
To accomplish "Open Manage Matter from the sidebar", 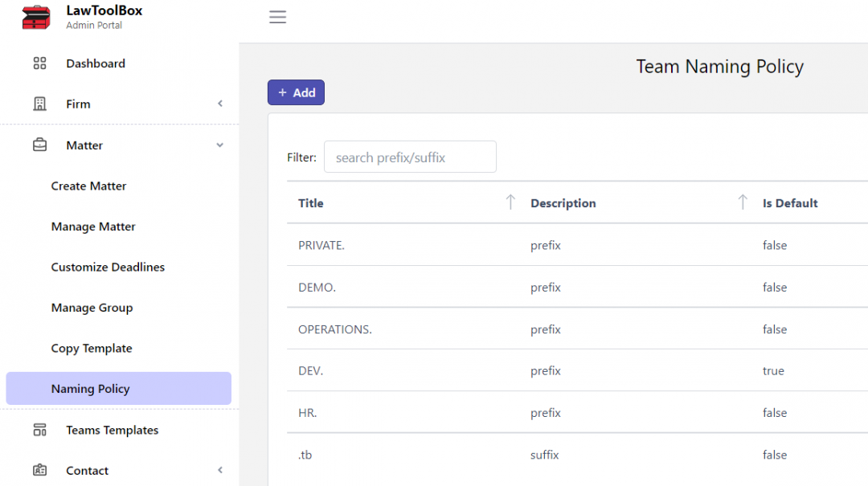I will (92, 227).
